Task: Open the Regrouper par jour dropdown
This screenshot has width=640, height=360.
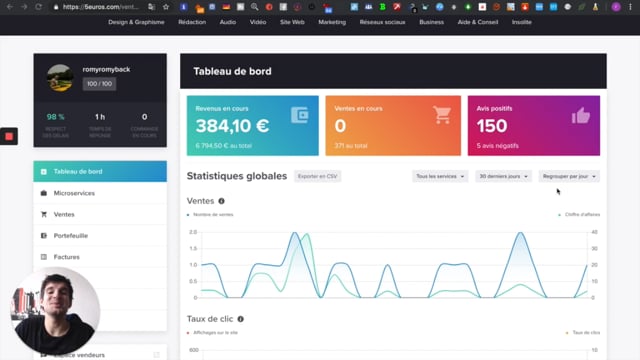Action: pyautogui.click(x=569, y=176)
